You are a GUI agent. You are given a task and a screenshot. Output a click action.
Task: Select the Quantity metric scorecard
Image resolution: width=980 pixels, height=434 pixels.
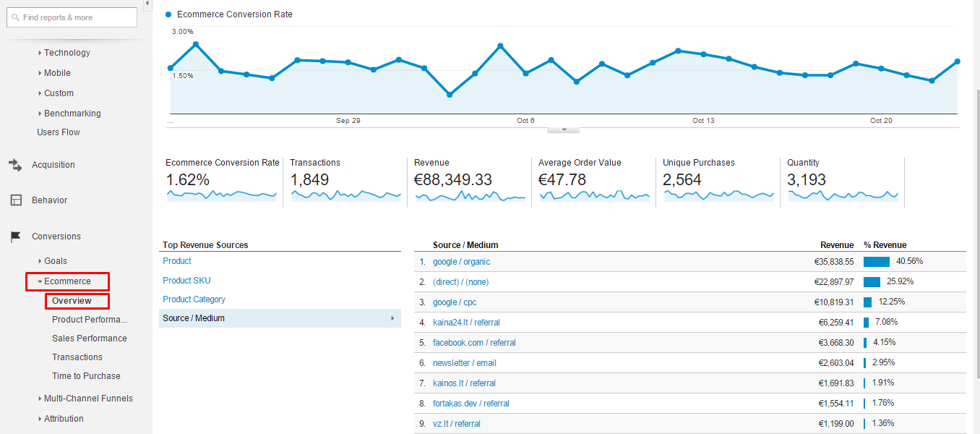[843, 182]
